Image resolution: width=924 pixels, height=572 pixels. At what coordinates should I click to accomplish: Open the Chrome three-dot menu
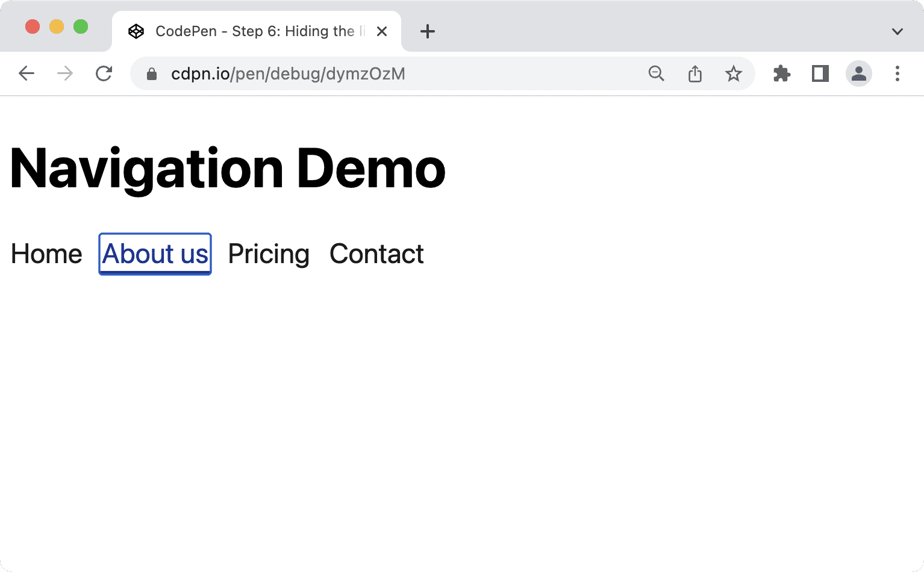tap(897, 73)
